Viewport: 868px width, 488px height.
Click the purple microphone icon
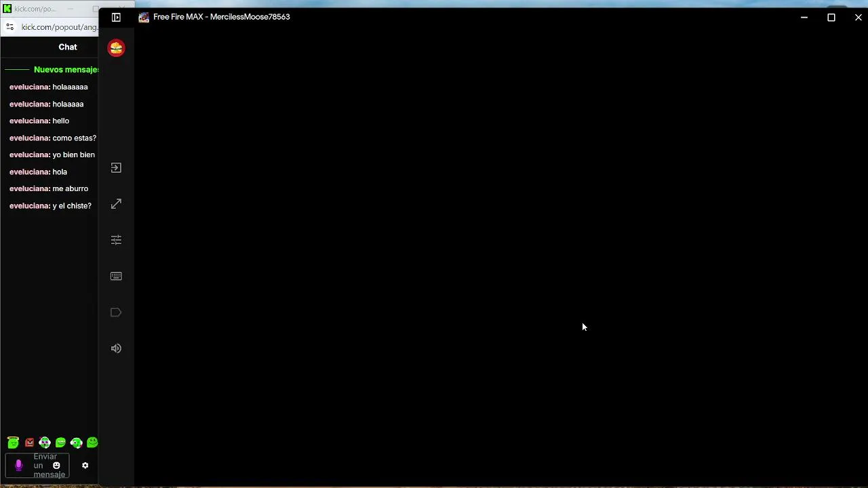coord(18,465)
